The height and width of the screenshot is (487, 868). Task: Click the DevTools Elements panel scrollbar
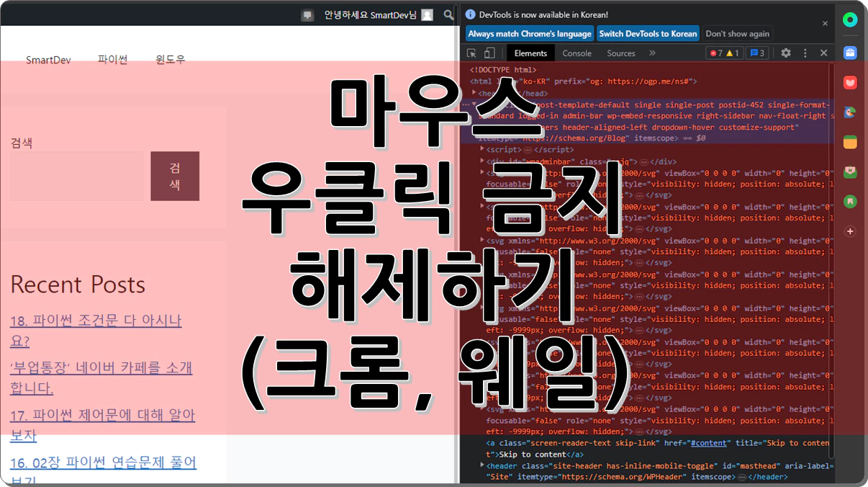click(x=831, y=259)
